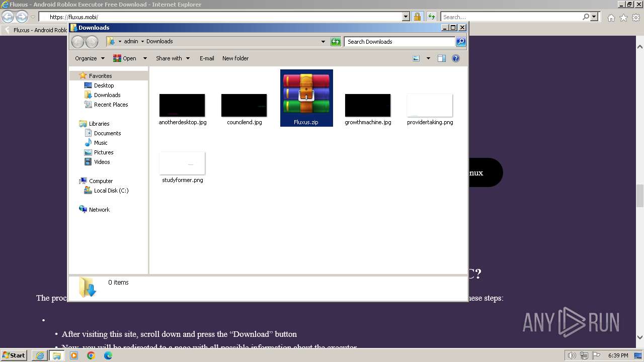Image resolution: width=644 pixels, height=362 pixels.
Task: Click the E-mail toolbar button
Action: click(x=207, y=58)
